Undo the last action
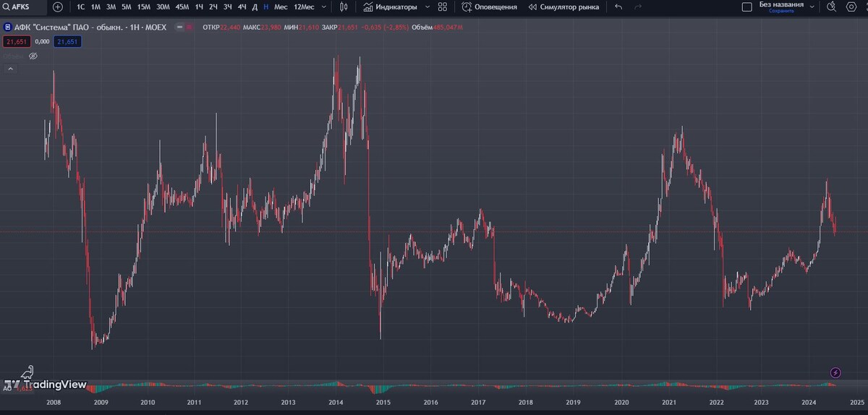 coord(618,7)
